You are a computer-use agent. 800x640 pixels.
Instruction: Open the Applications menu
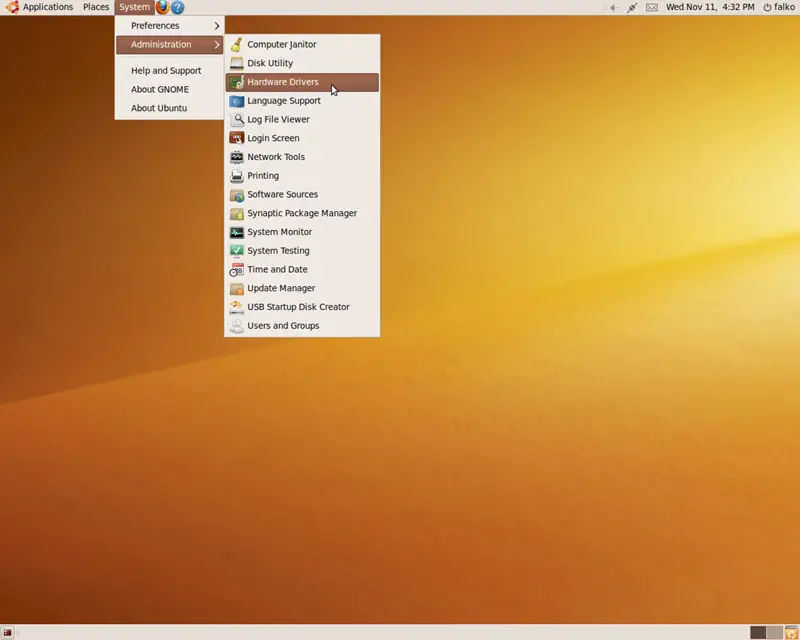click(x=40, y=7)
